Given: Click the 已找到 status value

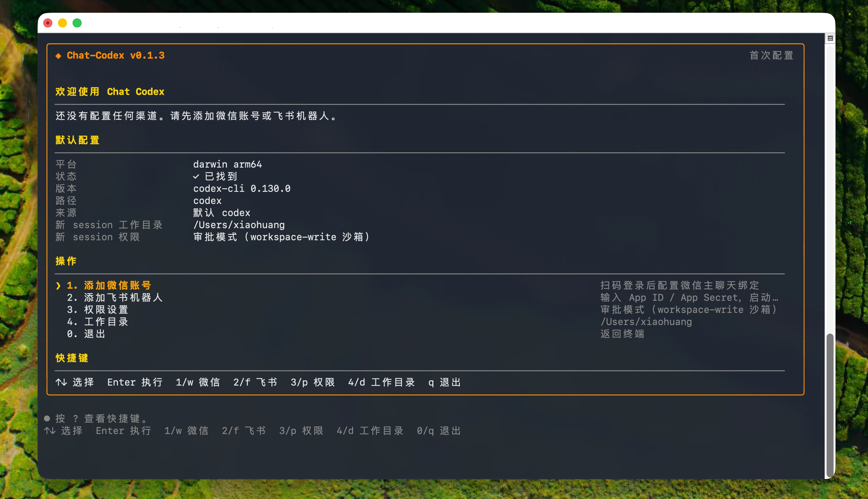Looking at the screenshot, I should [x=221, y=177].
